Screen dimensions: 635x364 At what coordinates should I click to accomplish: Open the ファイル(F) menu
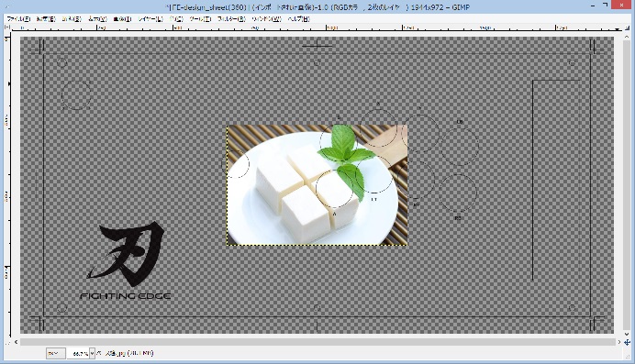click(18, 19)
